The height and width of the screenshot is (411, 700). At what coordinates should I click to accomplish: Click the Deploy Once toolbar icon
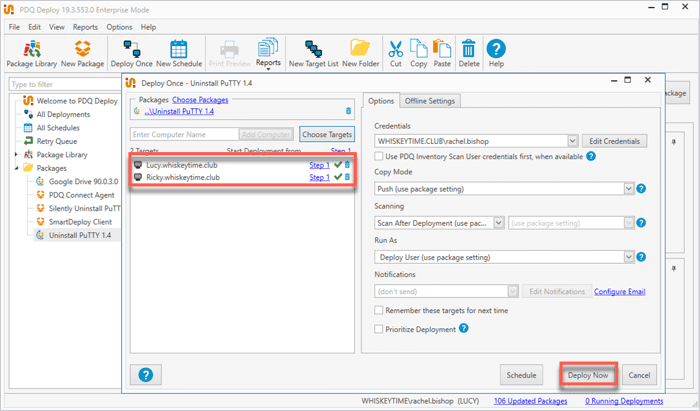pos(132,54)
